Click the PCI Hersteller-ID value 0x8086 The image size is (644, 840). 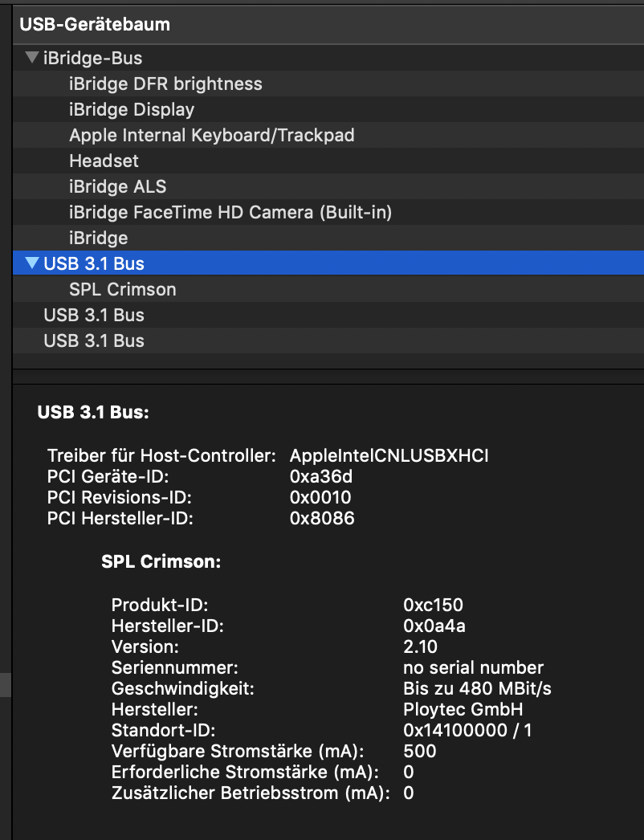tap(321, 519)
